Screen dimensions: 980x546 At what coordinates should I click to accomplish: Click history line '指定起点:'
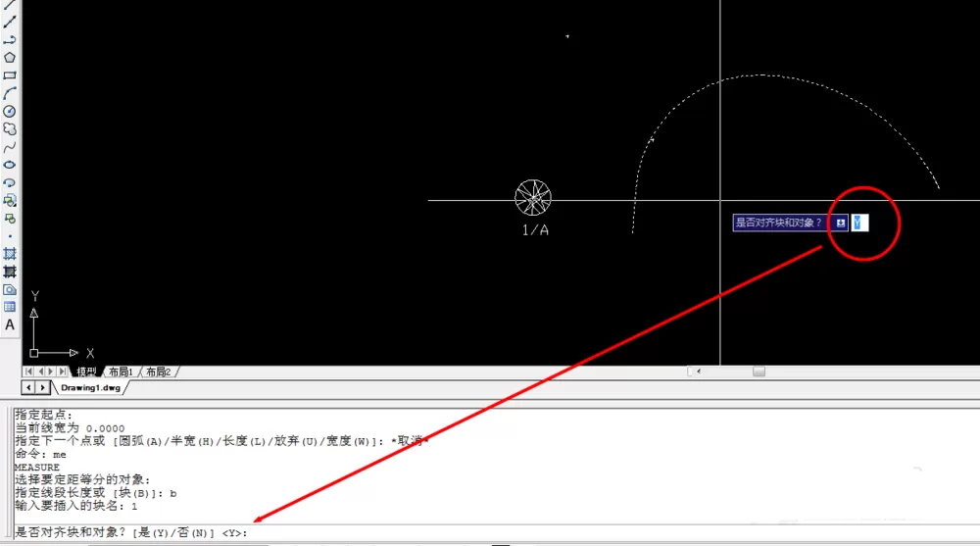(44, 415)
